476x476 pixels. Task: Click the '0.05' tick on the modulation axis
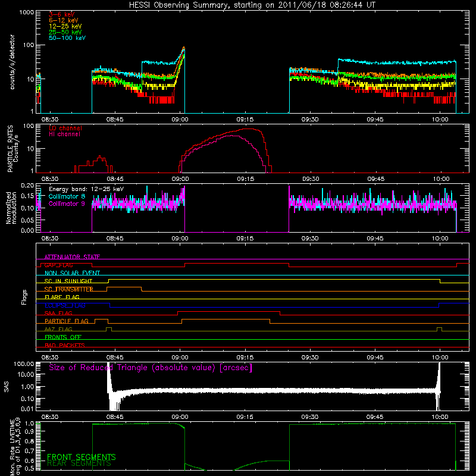[x=27, y=220]
